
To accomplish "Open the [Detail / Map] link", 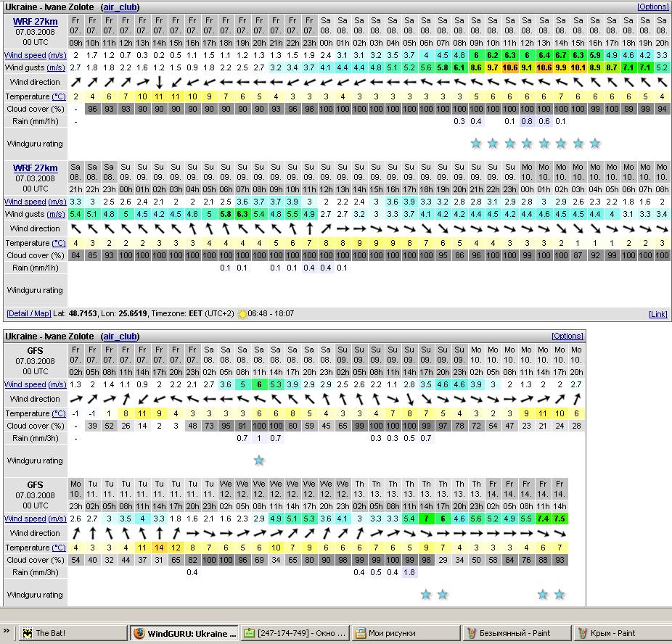I will tap(29, 314).
